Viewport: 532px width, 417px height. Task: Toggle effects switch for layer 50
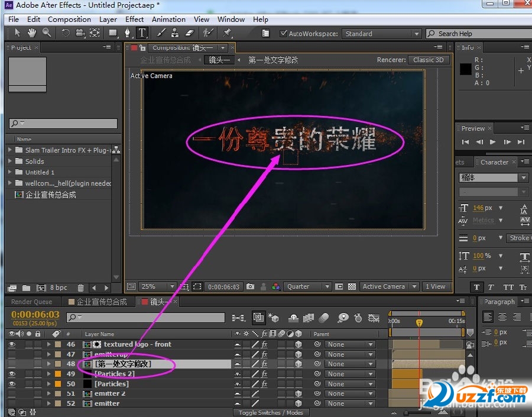(x=265, y=384)
